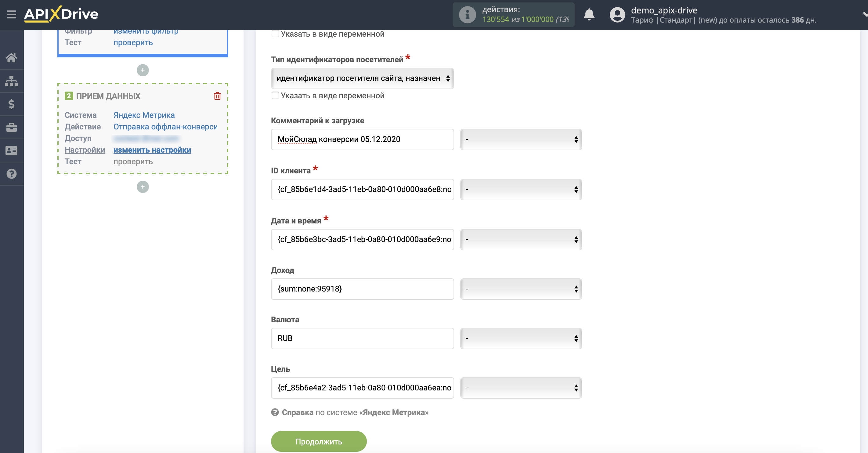Click the actions info icon
Image resolution: width=868 pixels, height=453 pixels.
pos(467,15)
